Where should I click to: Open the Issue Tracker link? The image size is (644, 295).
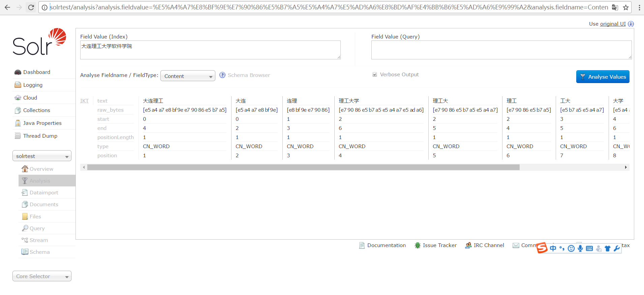[439, 245]
